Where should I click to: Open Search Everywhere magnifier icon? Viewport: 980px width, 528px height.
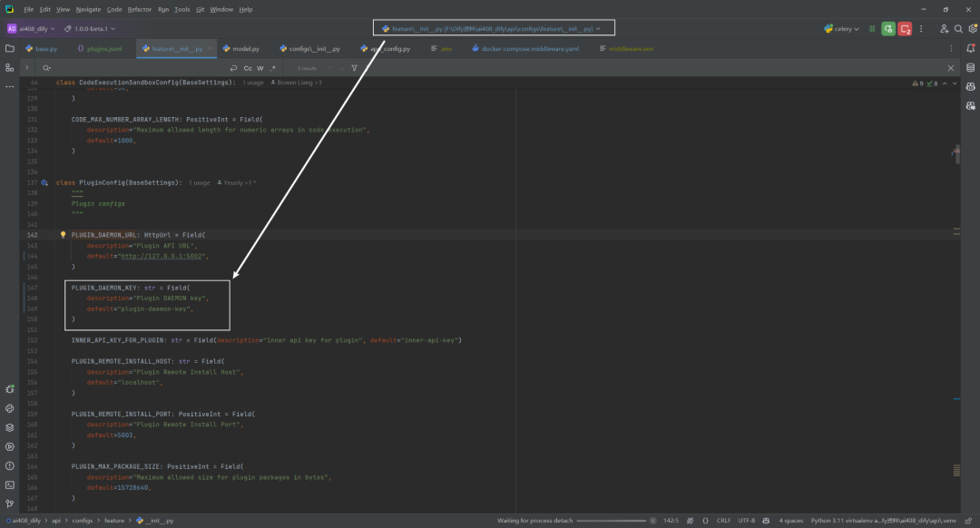958,29
